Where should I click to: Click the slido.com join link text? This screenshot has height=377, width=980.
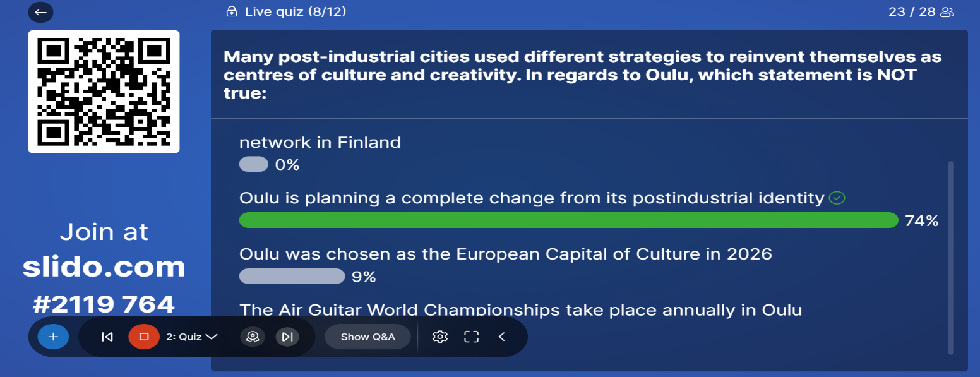[x=104, y=268]
